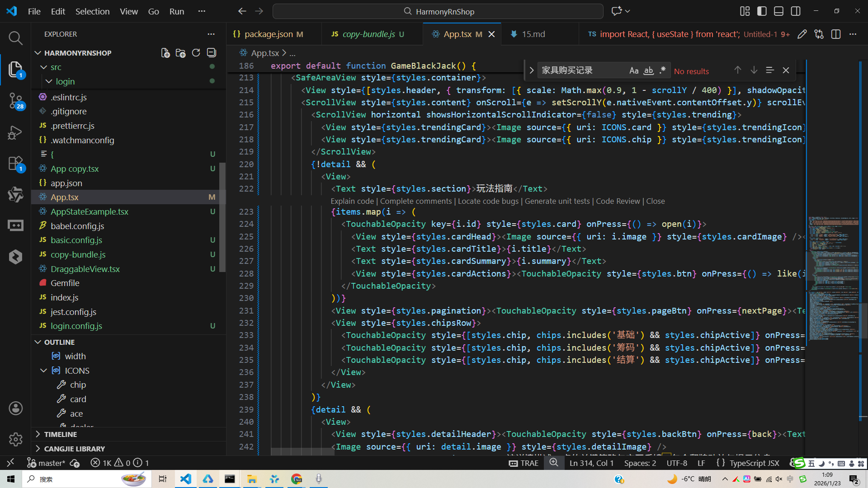Click New File icon in explorer header
868x488 pixels.
pyautogui.click(x=165, y=53)
